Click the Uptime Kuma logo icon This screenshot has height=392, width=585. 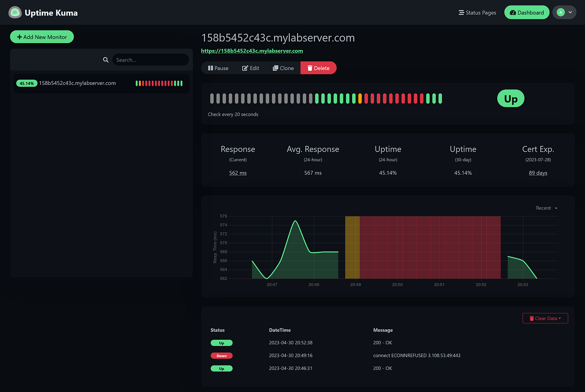[x=15, y=13]
